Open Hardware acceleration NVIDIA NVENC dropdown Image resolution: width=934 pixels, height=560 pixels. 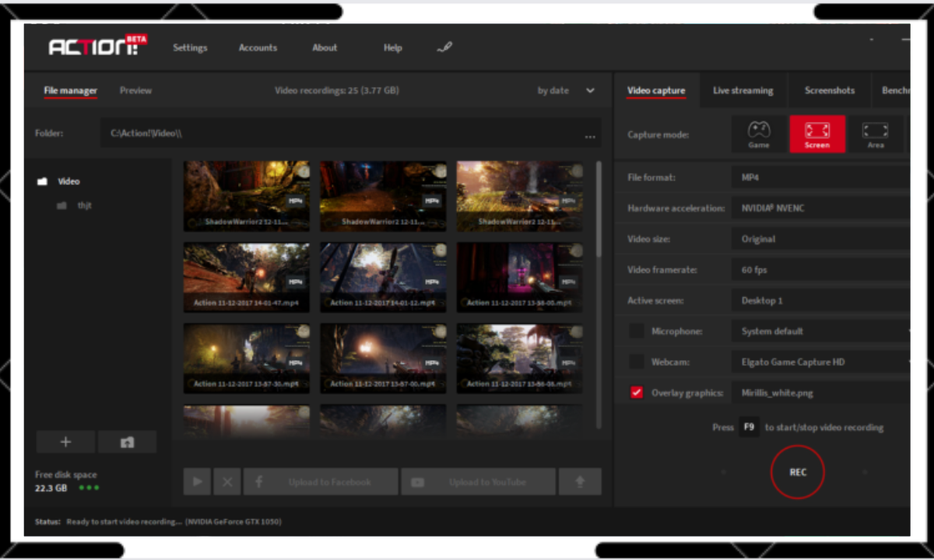tap(820, 208)
